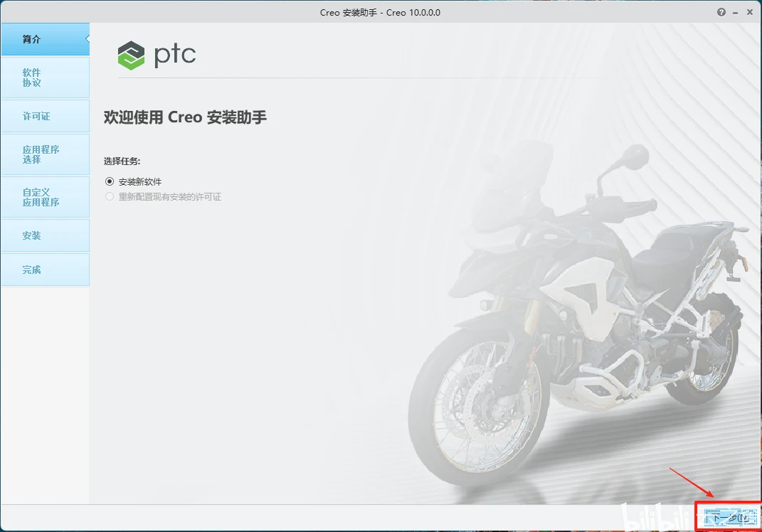This screenshot has width=762, height=532.
Task: Select the 安装新软件 radio button
Action: pos(109,181)
